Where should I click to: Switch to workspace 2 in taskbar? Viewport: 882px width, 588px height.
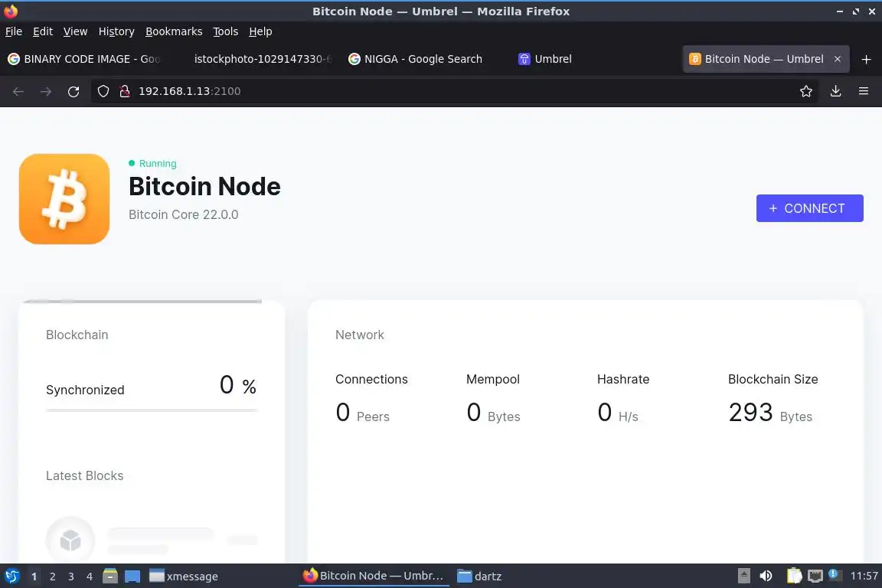pos(52,577)
